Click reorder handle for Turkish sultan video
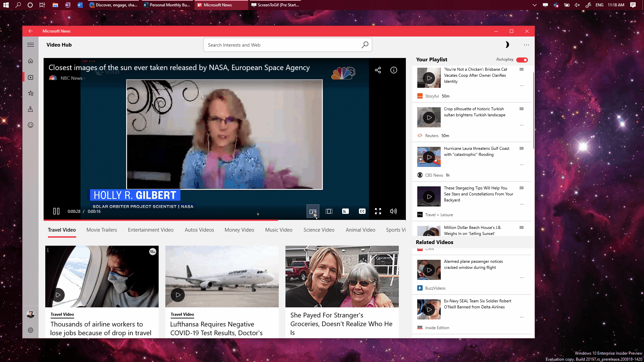Screen dimensions: 644x362 (522, 109)
